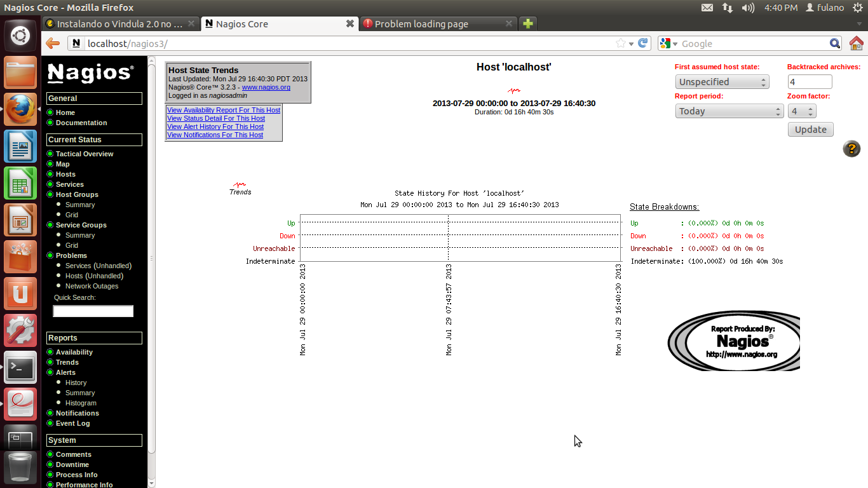868x488 pixels.
Task: Close the Nagios Core tab
Action: 349,24
